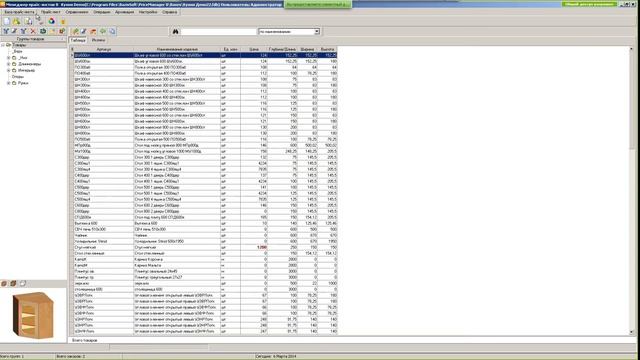The width and height of the screenshot is (640, 360).
Task: Click the green refresh icon in group toolbar
Action: pos(42,31)
